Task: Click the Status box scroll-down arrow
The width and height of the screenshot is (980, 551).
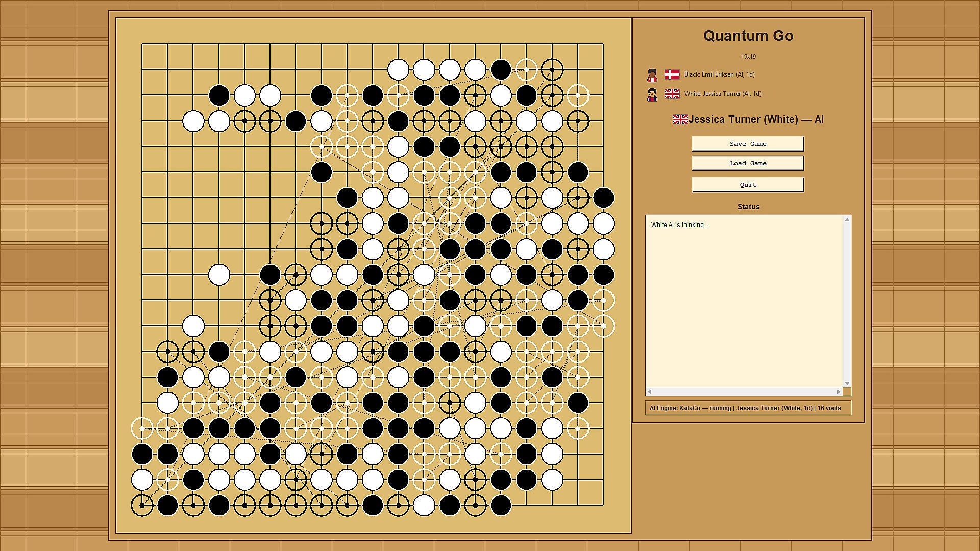Action: 847,383
